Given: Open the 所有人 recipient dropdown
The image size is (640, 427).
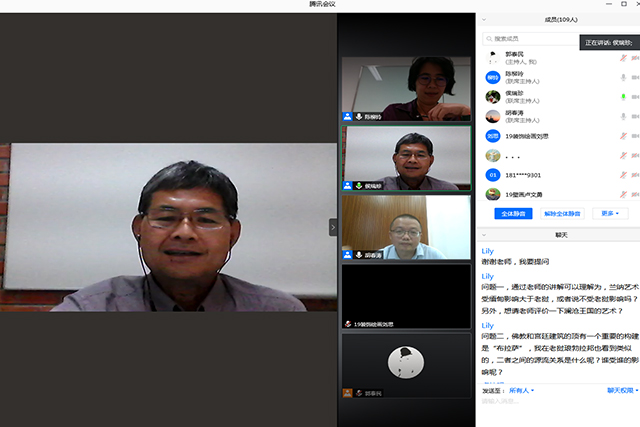Looking at the screenshot, I should (522, 390).
